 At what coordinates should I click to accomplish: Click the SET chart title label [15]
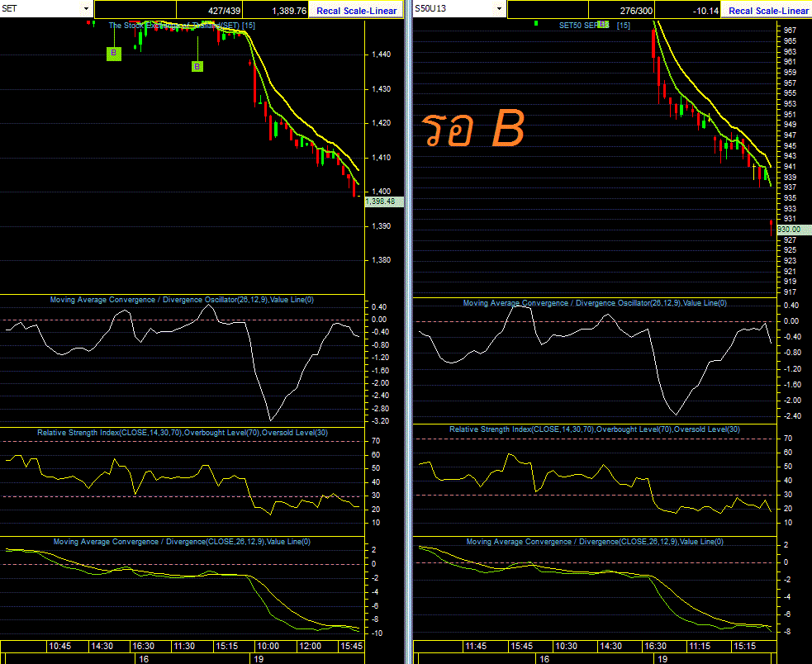(x=182, y=26)
